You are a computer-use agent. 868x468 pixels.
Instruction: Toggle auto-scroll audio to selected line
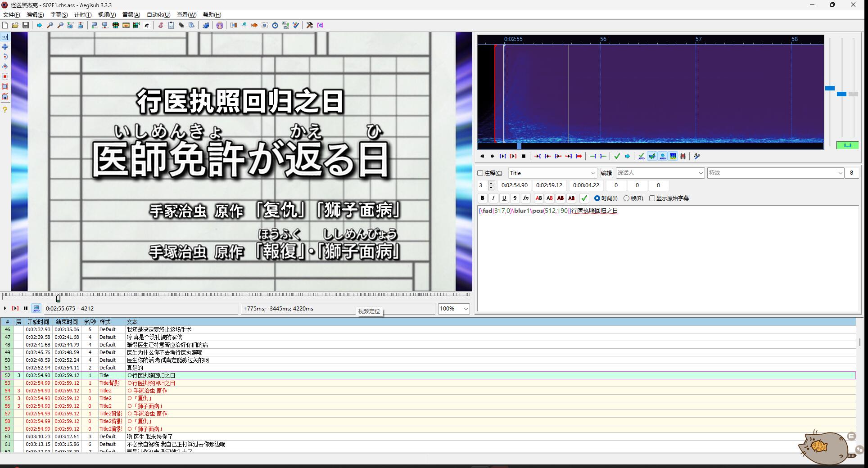pos(663,156)
